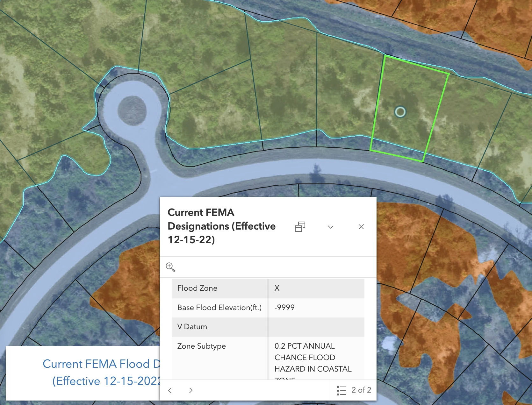Click the circular marker inside the green parcel
This screenshot has height=405, width=532.
click(x=400, y=112)
